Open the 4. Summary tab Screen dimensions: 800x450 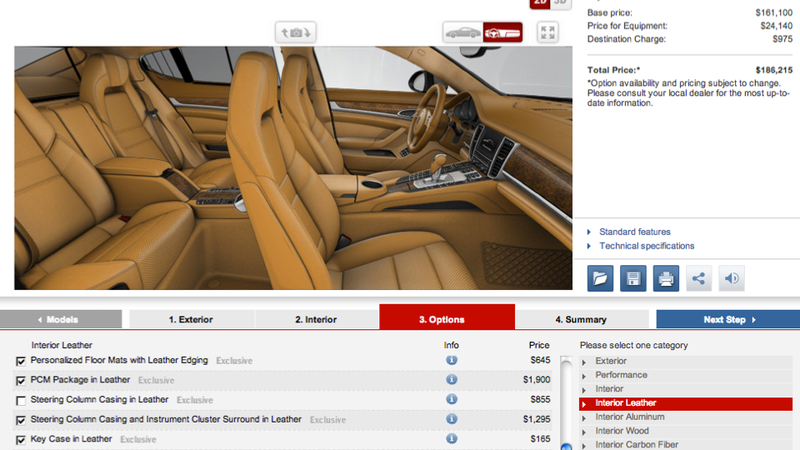(x=582, y=319)
